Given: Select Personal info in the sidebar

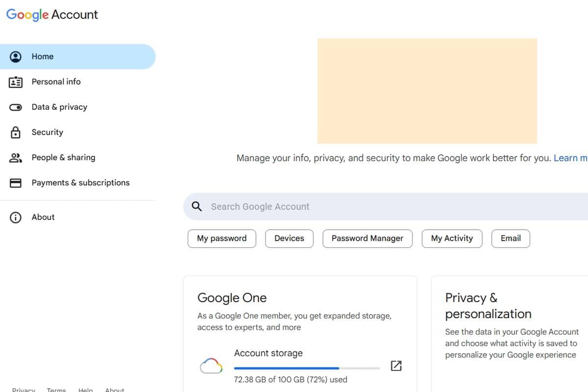Looking at the screenshot, I should tap(56, 82).
